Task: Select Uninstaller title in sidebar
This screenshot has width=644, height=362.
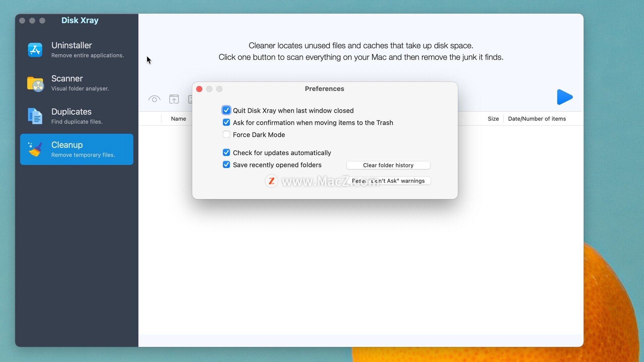Action: [71, 45]
